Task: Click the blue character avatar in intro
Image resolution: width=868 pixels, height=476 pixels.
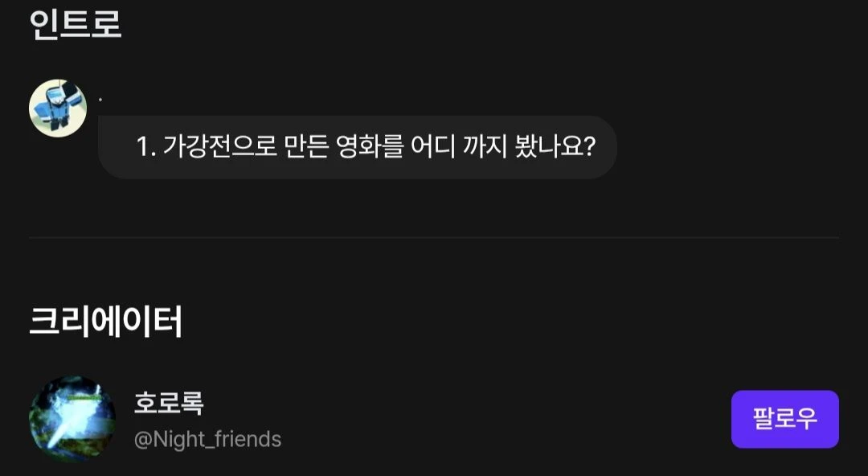Action: tap(58, 108)
